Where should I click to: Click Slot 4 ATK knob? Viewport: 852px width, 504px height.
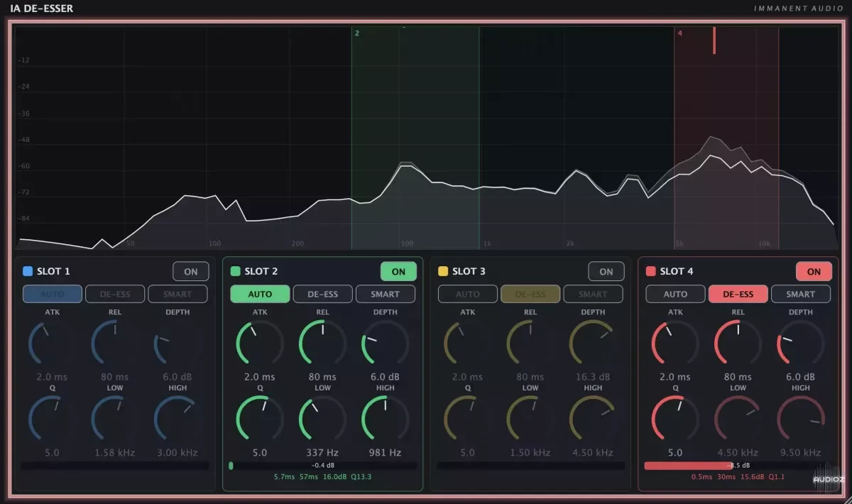(x=675, y=344)
